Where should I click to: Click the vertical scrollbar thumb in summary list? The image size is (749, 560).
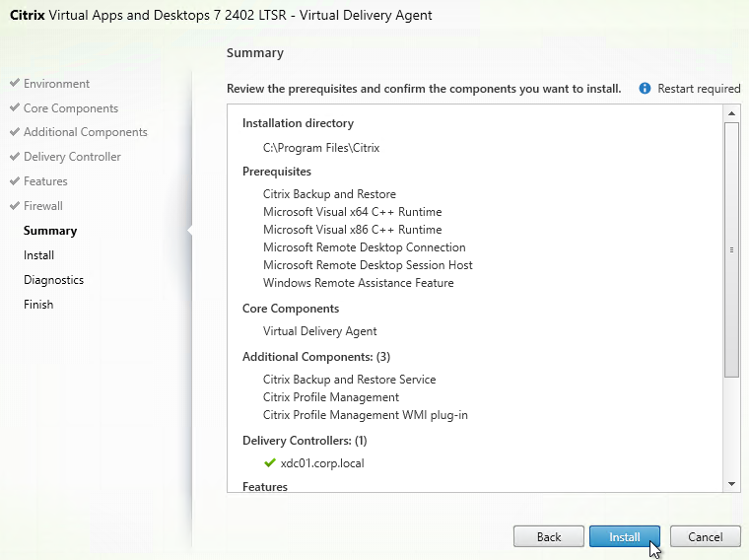(x=731, y=249)
